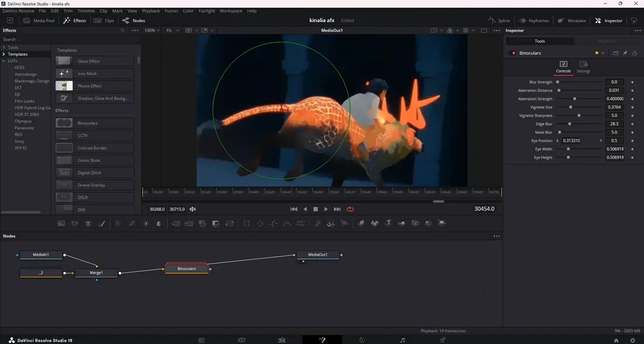Switch to Settings tab in Inspector
The width and height of the screenshot is (644, 344).
583,67
